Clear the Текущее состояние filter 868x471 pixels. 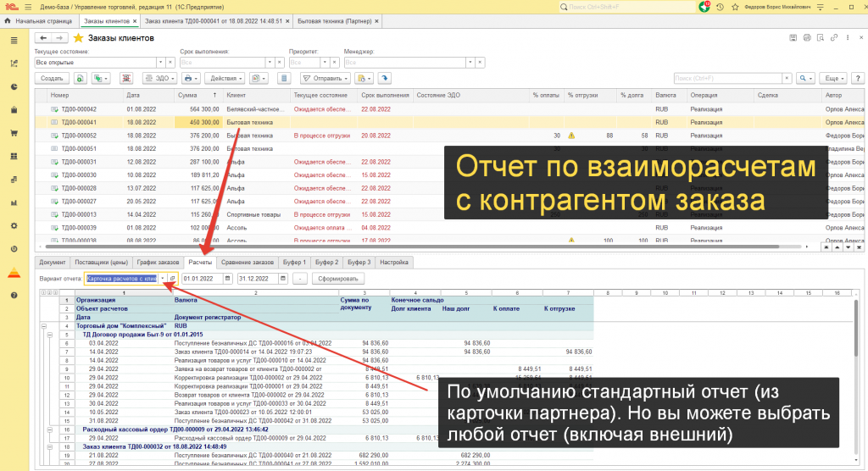(170, 63)
